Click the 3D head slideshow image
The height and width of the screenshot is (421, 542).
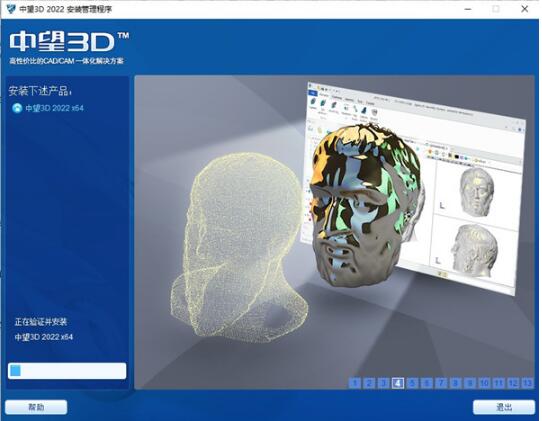tap(334, 232)
